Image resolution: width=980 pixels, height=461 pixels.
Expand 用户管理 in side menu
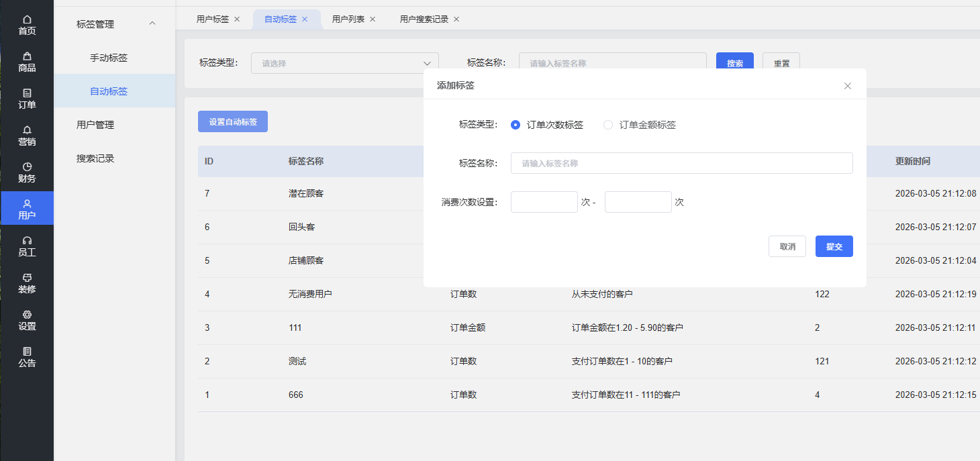(x=95, y=125)
